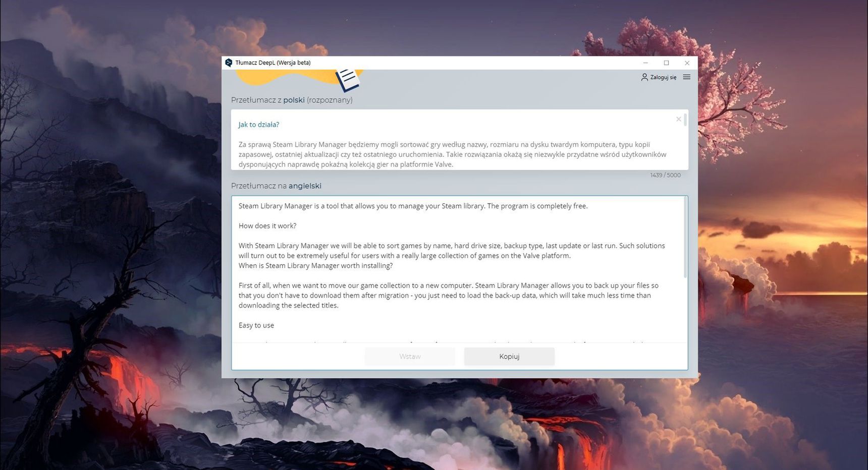Click the translated text 'How does it work?'
Image resolution: width=868 pixels, height=470 pixels.
coord(267,226)
